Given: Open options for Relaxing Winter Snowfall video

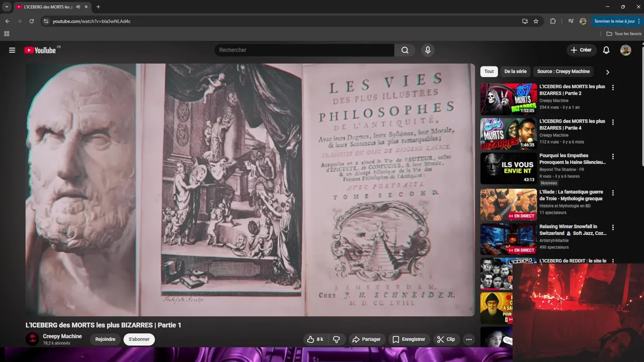Looking at the screenshot, I should pyautogui.click(x=613, y=227).
